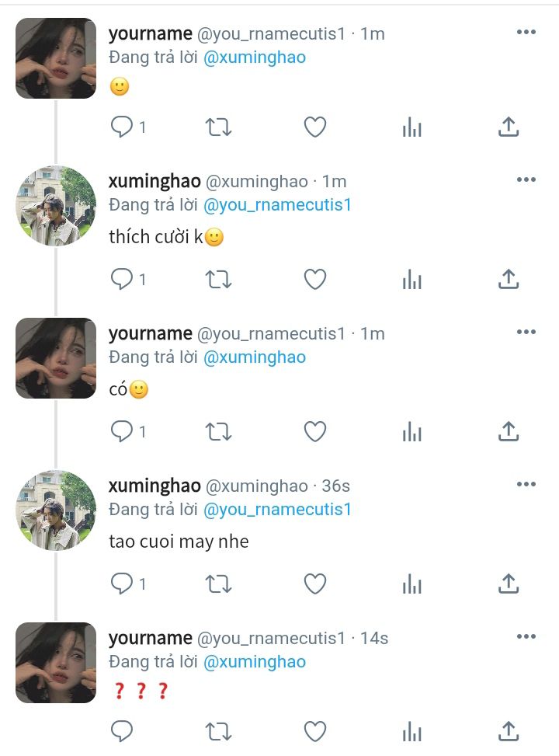Retweet the "có" tweet
This screenshot has height=756, width=559.
click(219, 431)
